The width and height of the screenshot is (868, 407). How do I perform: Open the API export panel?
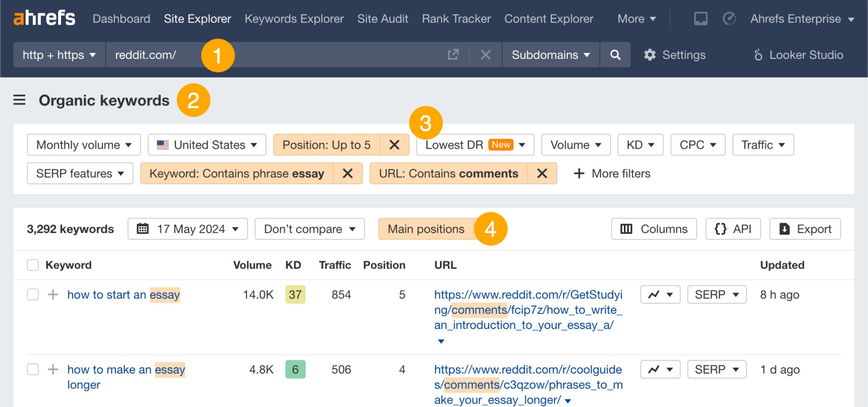point(733,229)
